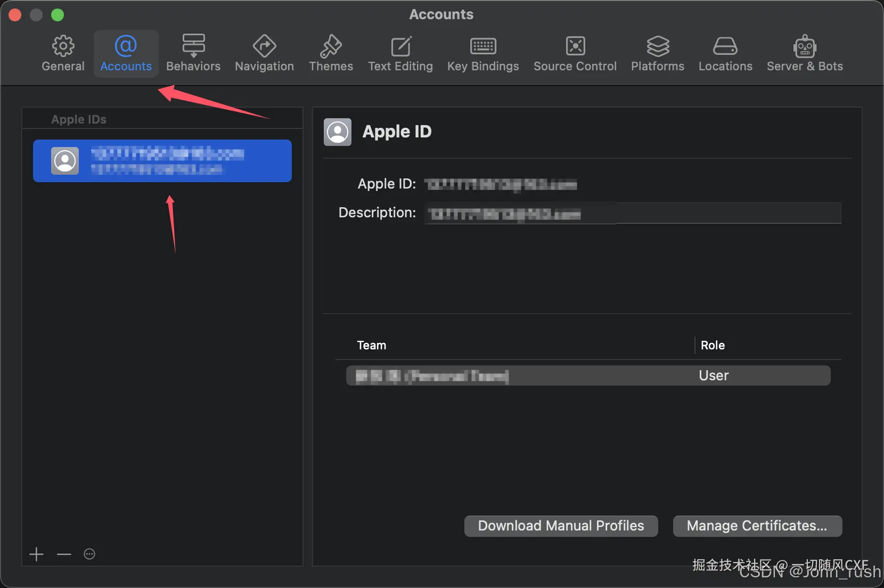Open the Behaviors preferences icon

[193, 46]
